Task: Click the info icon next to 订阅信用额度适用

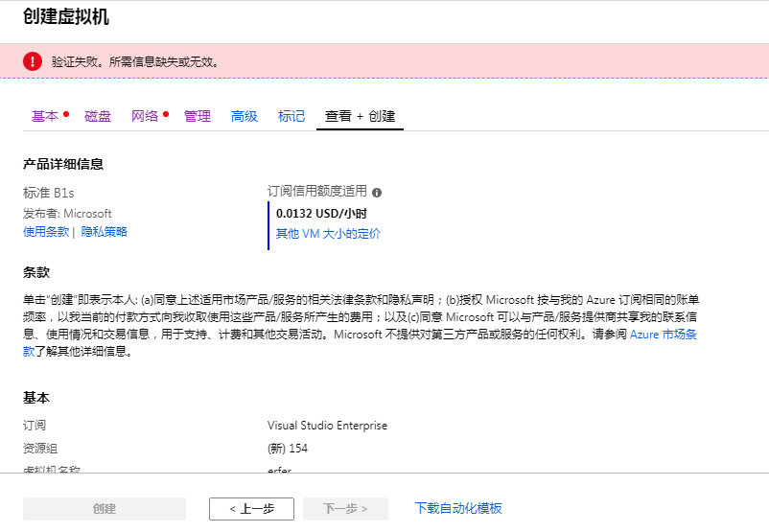Action: [376, 193]
